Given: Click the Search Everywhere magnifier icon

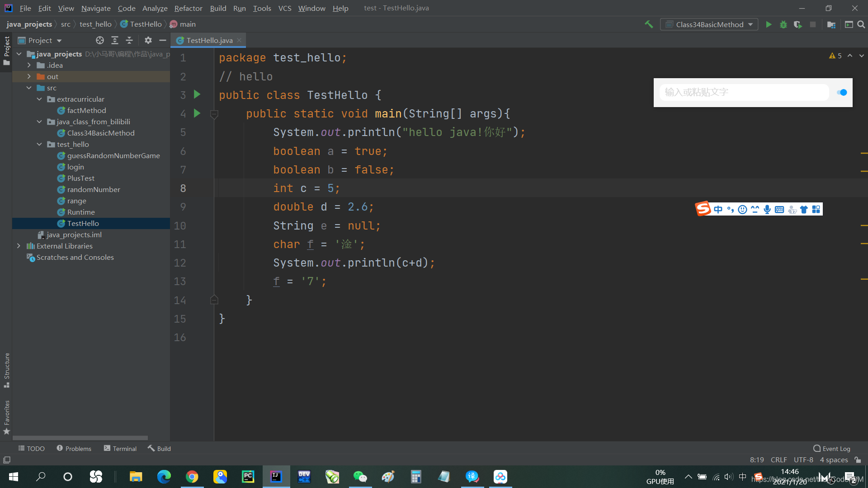Looking at the screenshot, I should pos(861,24).
